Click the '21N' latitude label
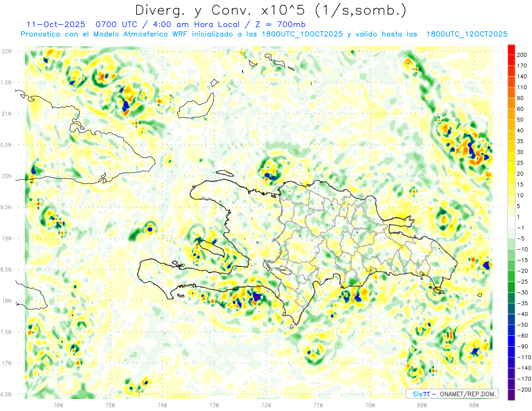532x411 pixels. (7, 114)
